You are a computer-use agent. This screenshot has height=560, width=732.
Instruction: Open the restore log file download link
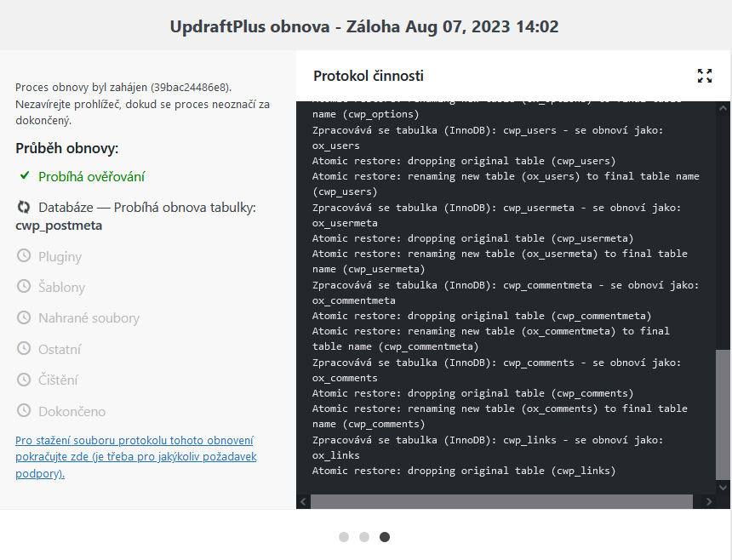coord(136,457)
